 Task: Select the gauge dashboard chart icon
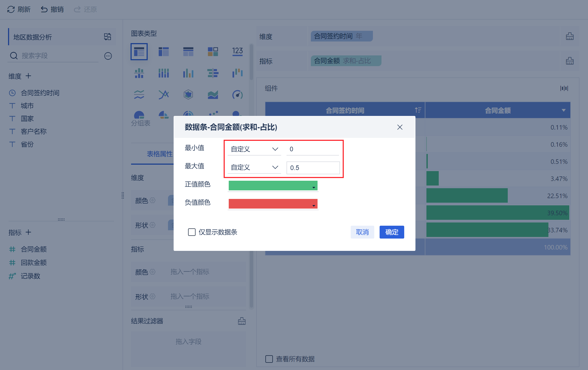(238, 94)
